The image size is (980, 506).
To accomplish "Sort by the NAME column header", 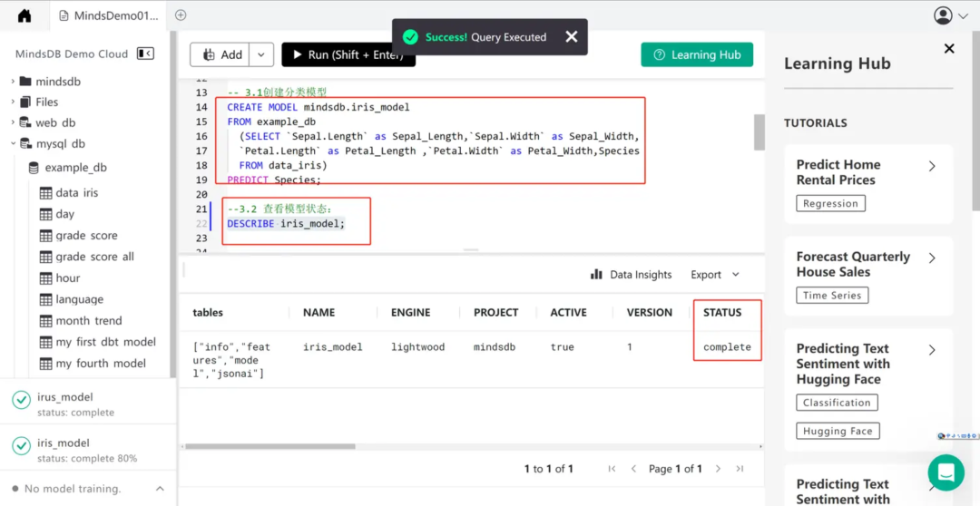I will (x=318, y=312).
